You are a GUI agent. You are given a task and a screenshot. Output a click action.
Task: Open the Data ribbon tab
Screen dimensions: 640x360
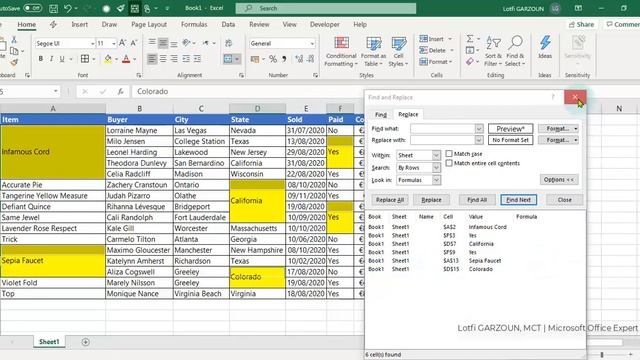228,24
